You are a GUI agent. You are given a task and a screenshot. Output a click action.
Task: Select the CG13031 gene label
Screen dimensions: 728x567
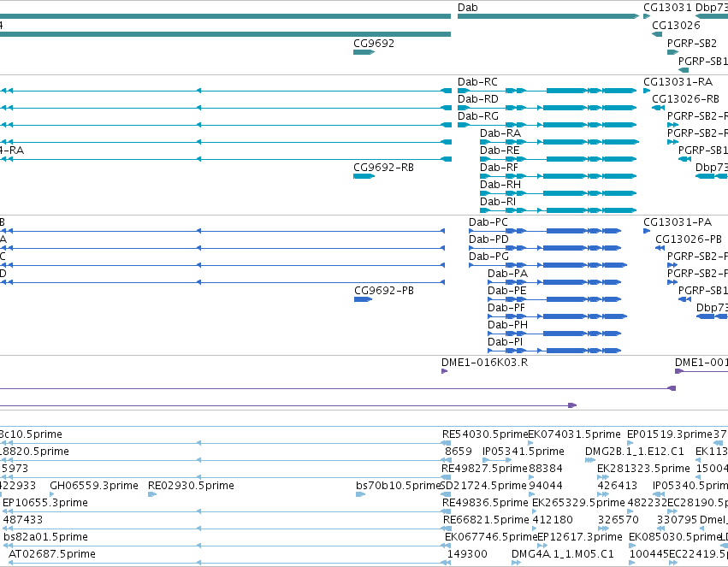tap(667, 8)
